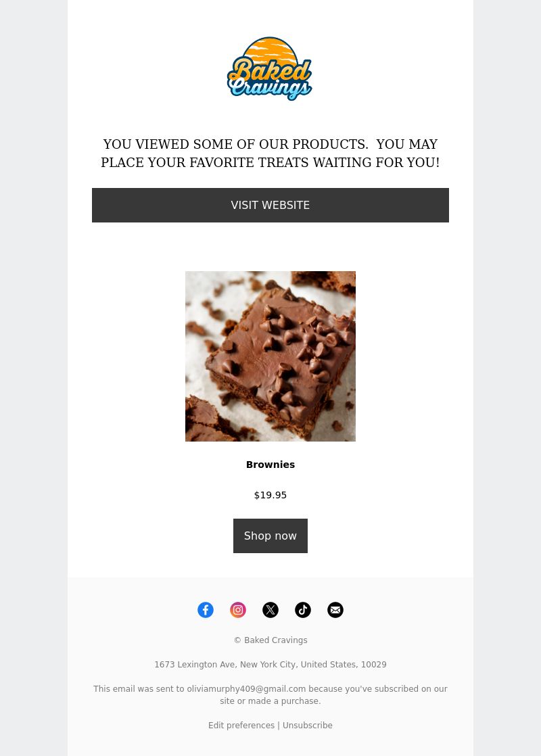Screen dimensions: 541x756
Task: Click the grey margin beside the email body
Action: point(34,378)
